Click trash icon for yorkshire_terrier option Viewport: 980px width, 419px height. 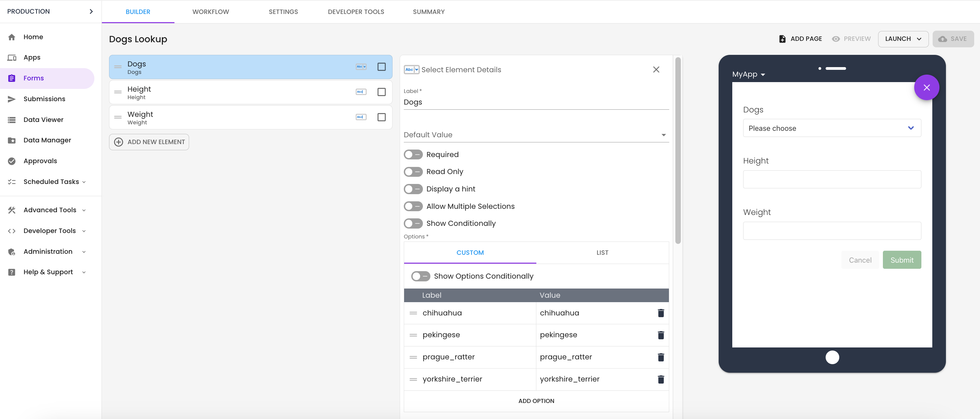tap(661, 379)
